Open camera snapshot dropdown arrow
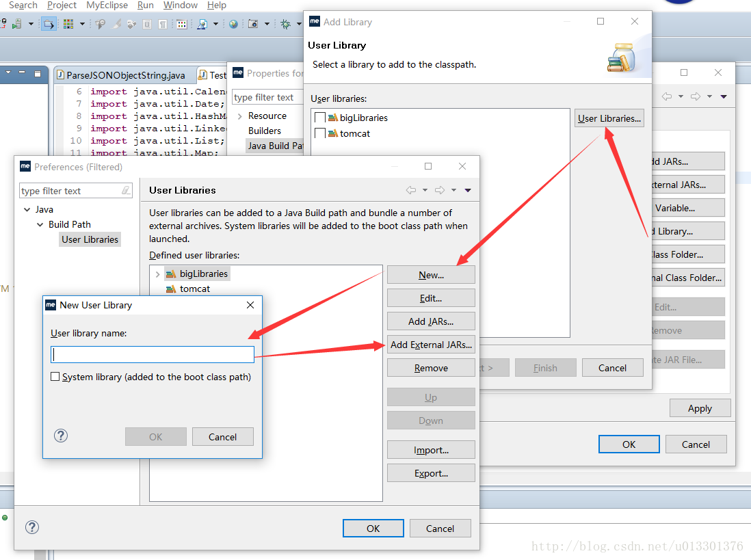 pyautogui.click(x=267, y=24)
